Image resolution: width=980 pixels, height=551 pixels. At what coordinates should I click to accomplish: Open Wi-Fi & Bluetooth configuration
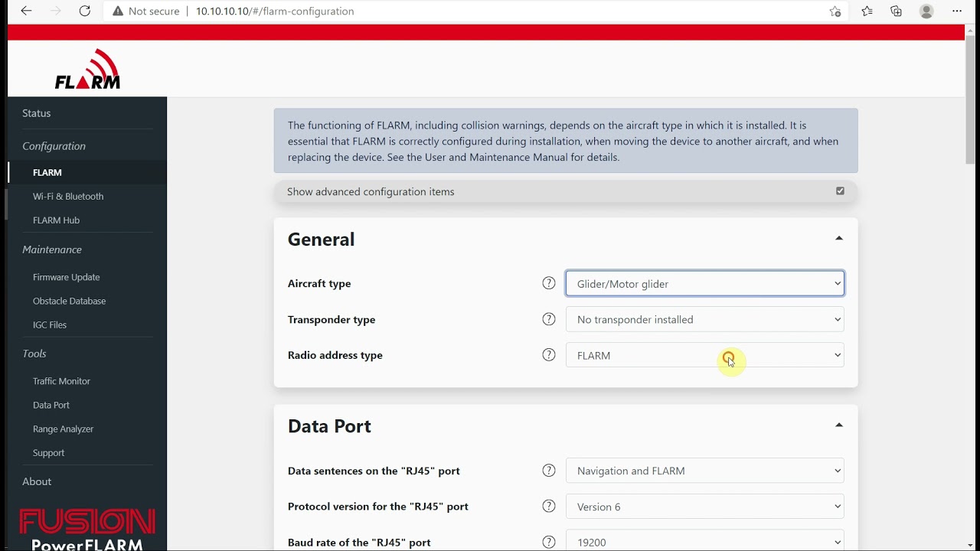click(68, 197)
